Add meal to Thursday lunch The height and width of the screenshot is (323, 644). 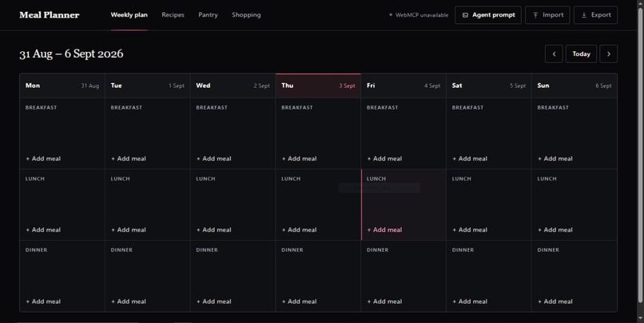pos(300,229)
